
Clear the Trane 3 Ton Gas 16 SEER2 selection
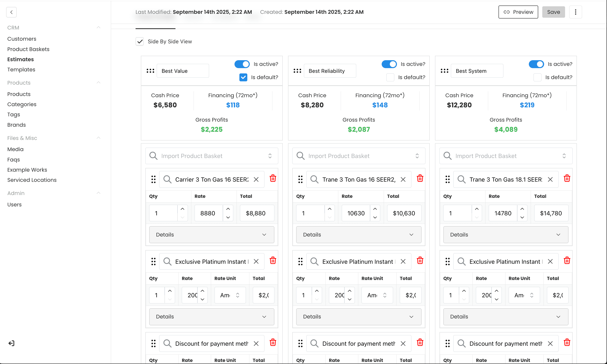pyautogui.click(x=403, y=180)
